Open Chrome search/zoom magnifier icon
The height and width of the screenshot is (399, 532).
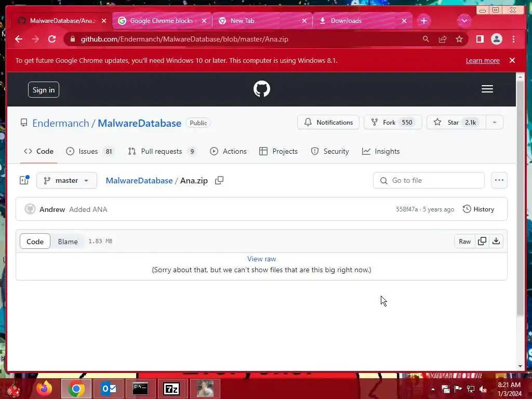tap(426, 39)
